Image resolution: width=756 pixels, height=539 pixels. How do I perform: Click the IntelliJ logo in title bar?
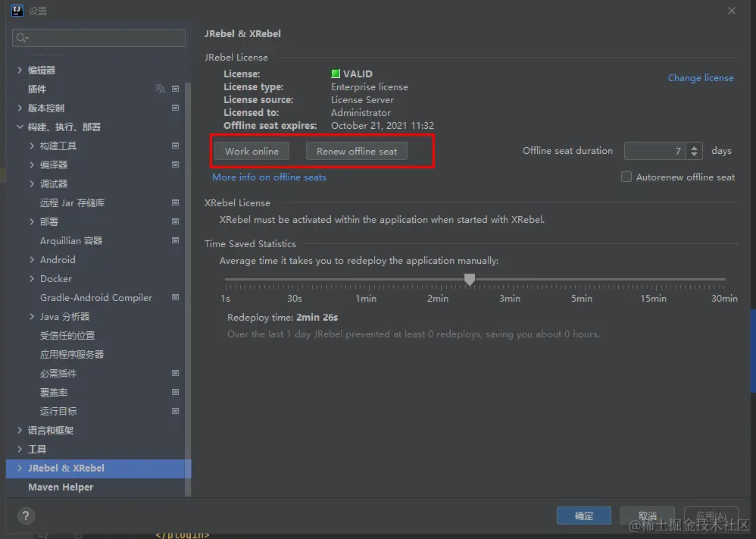tap(17, 10)
